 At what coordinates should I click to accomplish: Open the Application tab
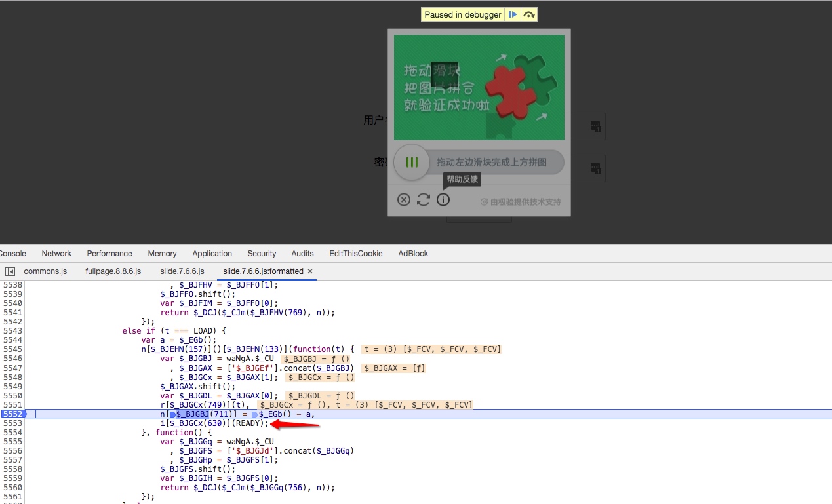212,254
